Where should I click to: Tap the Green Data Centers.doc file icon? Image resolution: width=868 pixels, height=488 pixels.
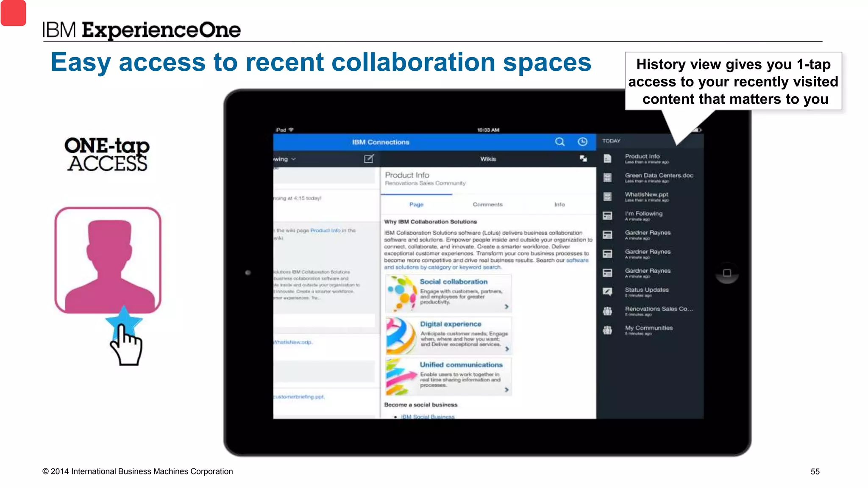(x=607, y=177)
